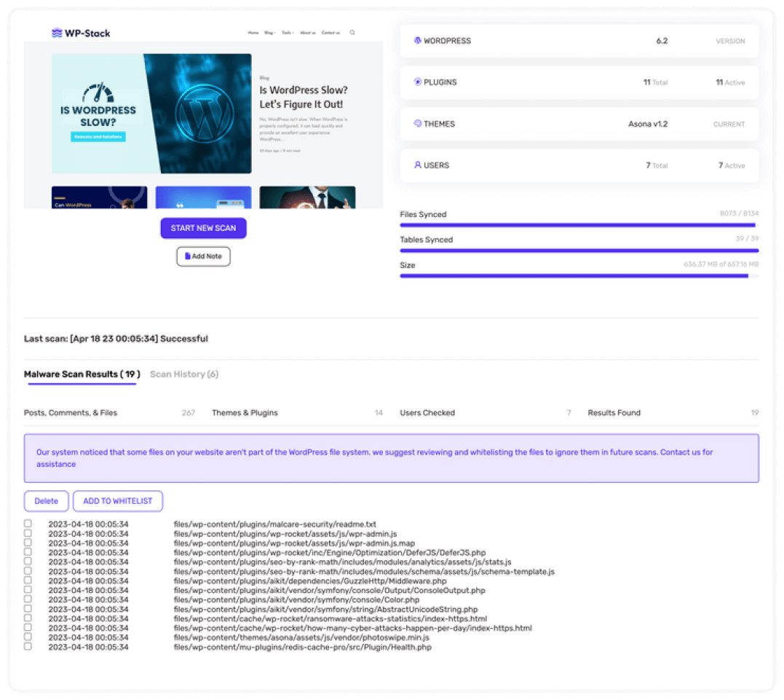Open the Scan History (6) tab
Viewport: 784px width, 700px height.
184,374
